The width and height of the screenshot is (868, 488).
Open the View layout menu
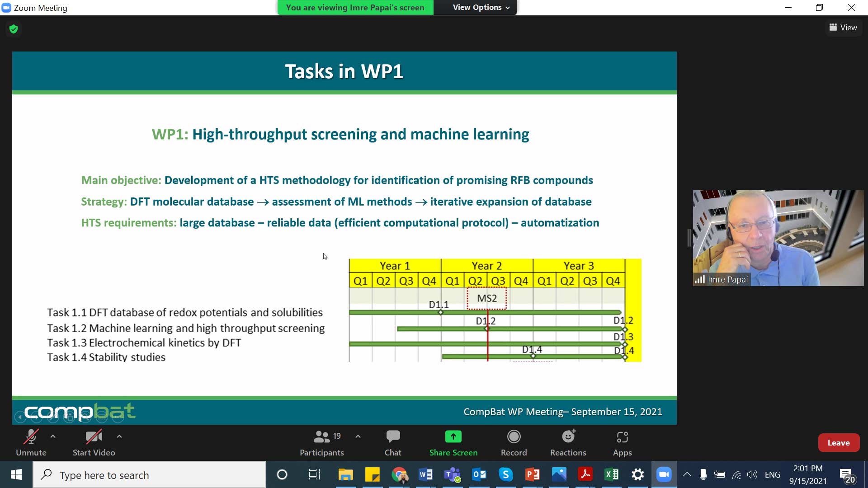tap(843, 28)
